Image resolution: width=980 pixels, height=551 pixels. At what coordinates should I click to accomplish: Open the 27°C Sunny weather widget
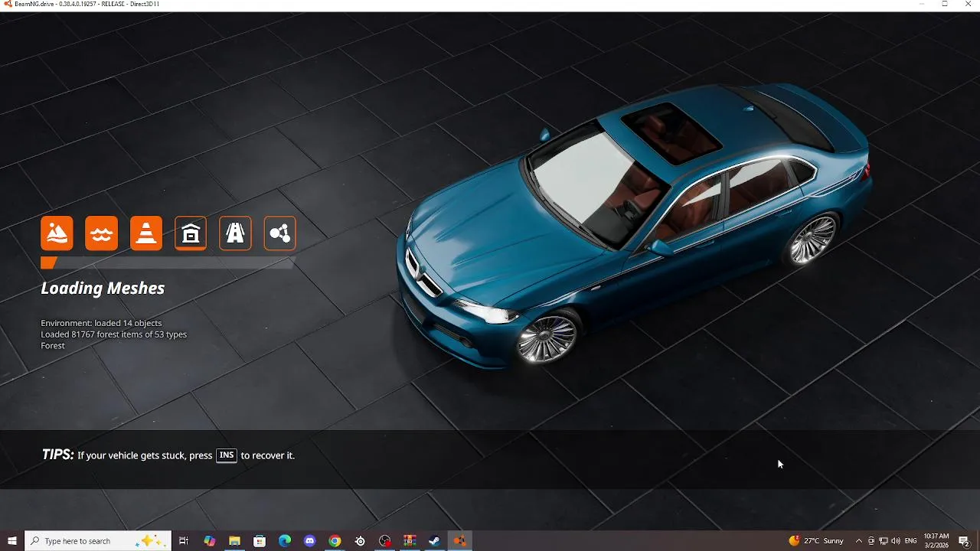[x=816, y=541]
